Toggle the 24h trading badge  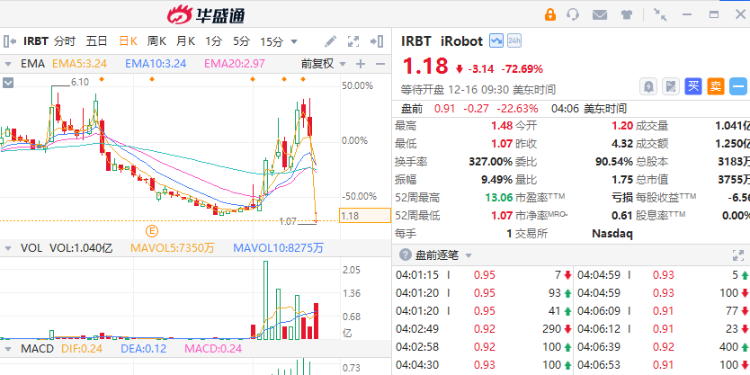pyautogui.click(x=514, y=41)
